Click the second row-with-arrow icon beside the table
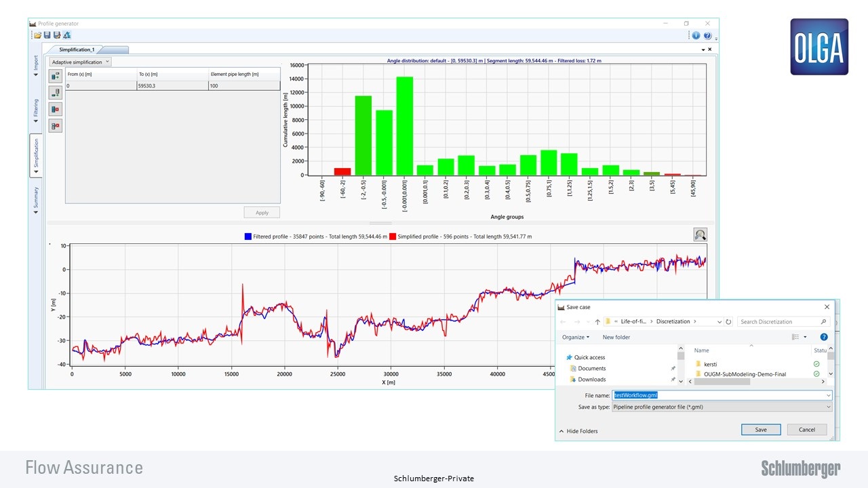 click(56, 93)
